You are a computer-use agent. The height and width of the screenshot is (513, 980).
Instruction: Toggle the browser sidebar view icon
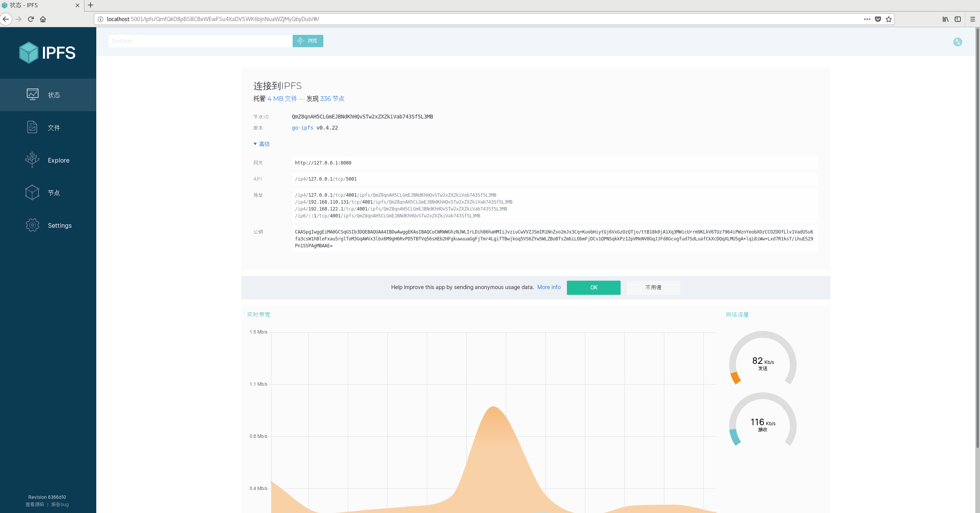pyautogui.click(x=958, y=19)
